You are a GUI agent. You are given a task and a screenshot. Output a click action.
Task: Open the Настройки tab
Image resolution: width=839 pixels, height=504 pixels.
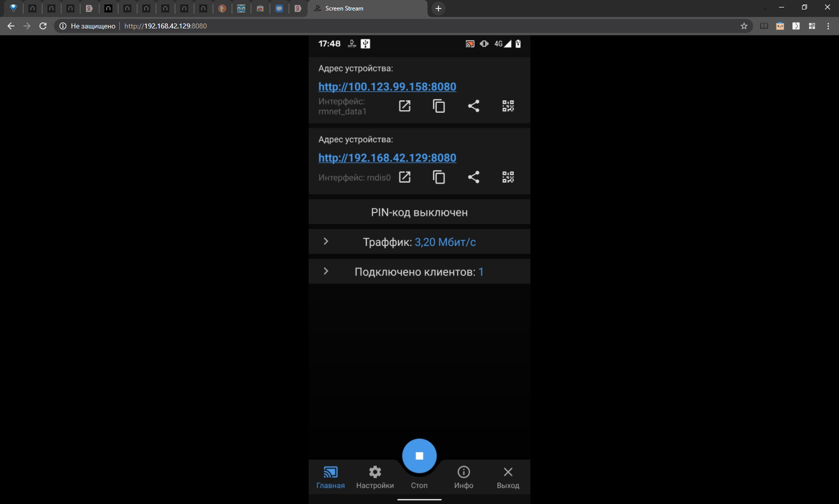(375, 478)
